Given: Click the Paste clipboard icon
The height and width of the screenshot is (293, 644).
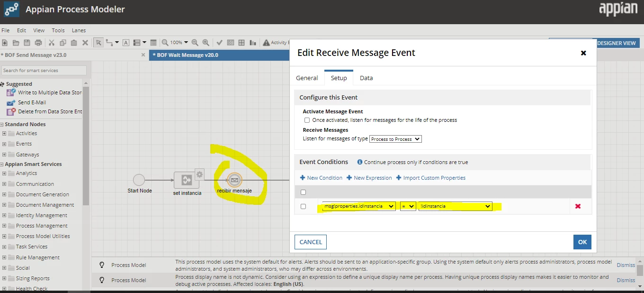Looking at the screenshot, I should point(74,43).
